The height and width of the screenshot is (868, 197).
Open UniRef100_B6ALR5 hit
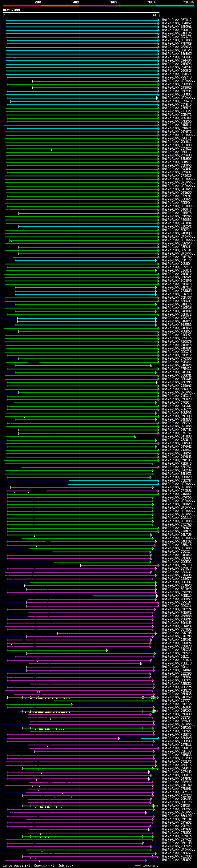[x=177, y=816]
